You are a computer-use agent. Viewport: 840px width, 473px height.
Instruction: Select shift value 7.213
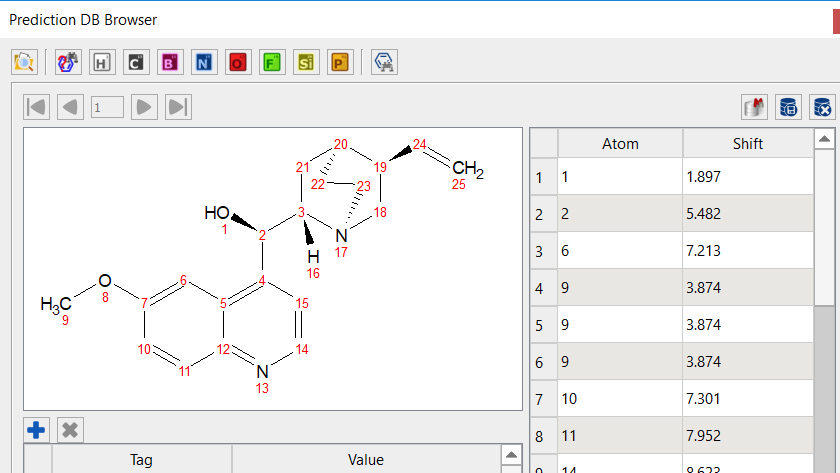pyautogui.click(x=748, y=251)
